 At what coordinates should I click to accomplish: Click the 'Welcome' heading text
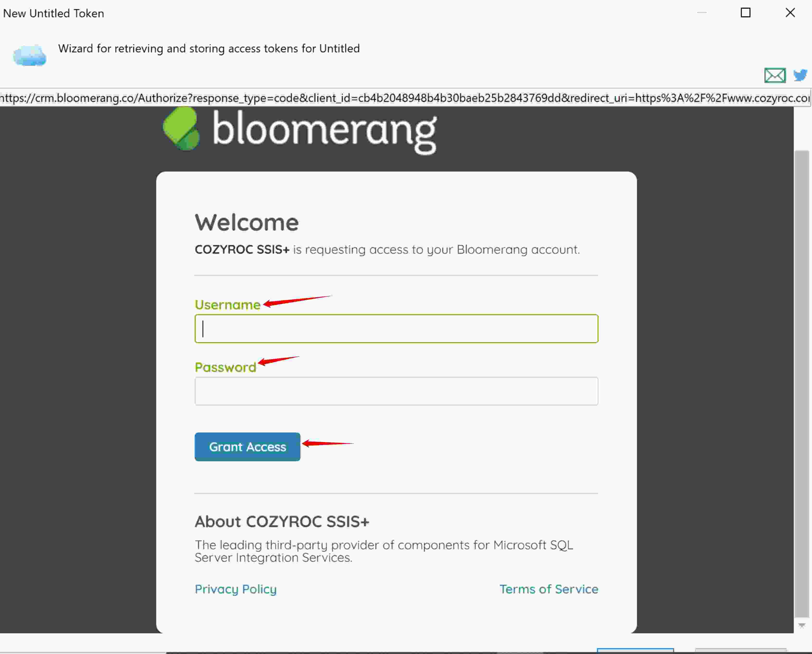tap(247, 222)
